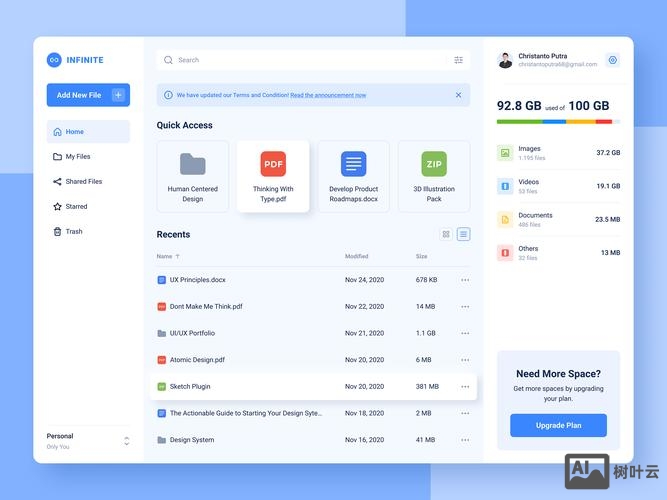Switch Recents to grid view

point(446,234)
